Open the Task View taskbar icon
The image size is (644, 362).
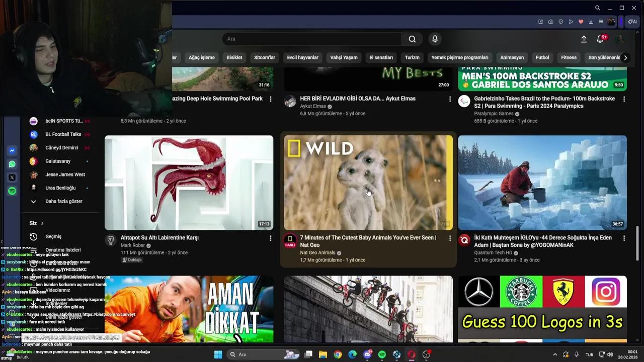[308, 354]
